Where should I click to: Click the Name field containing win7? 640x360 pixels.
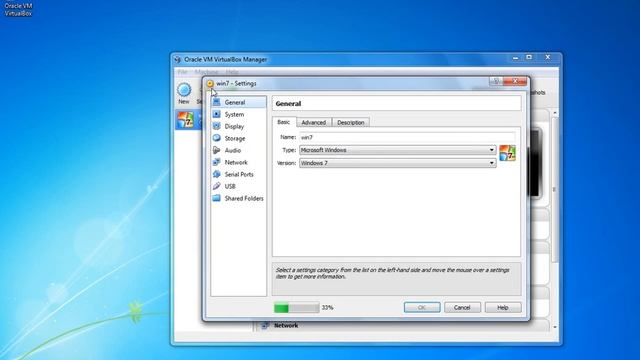[x=407, y=137]
